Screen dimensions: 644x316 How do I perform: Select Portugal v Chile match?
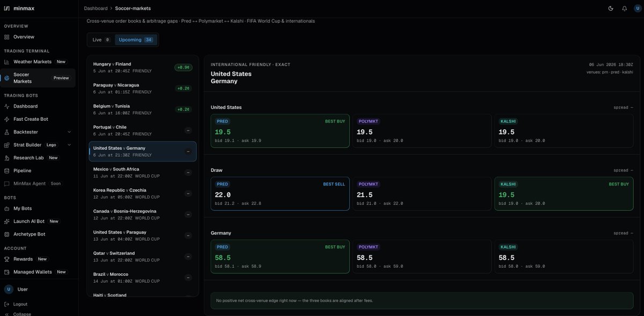pos(142,130)
